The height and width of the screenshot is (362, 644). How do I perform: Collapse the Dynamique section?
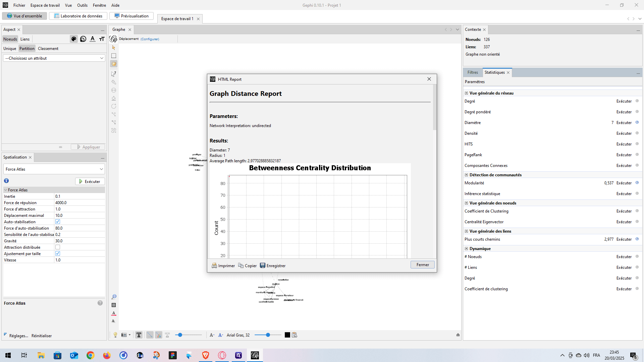(466, 249)
